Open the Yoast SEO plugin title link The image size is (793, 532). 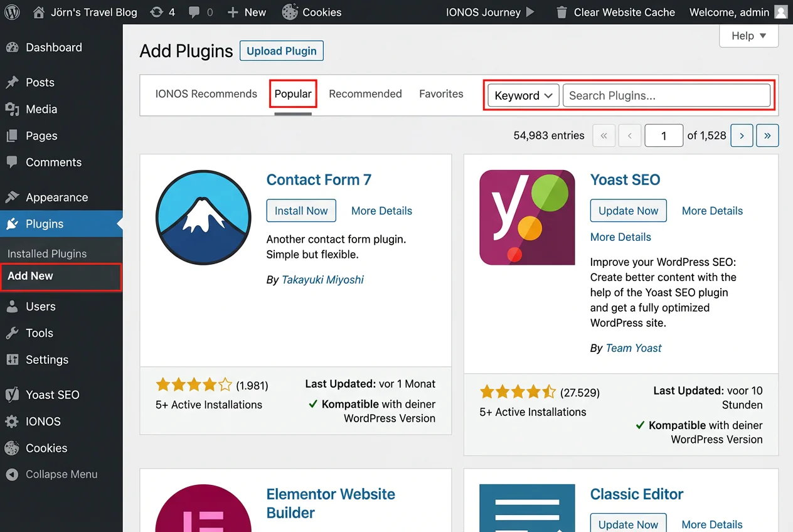[625, 180]
